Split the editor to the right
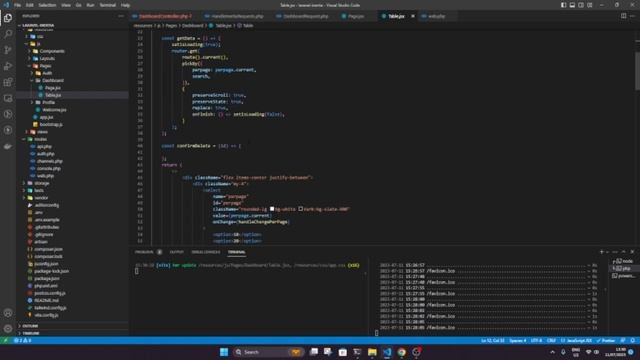This screenshot has width=640, height=360. [623, 16]
